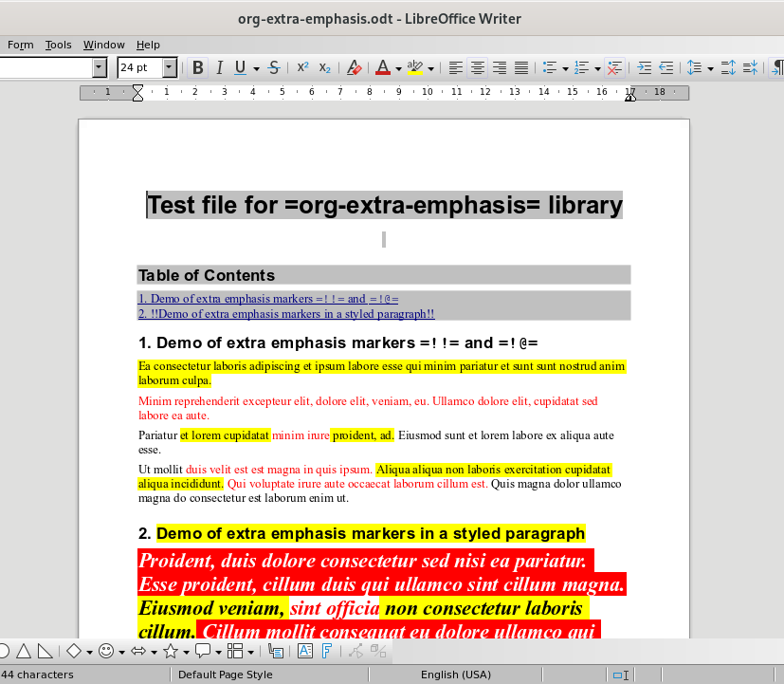
Task: Toggle Strikethrough formatting
Action: coord(274,67)
